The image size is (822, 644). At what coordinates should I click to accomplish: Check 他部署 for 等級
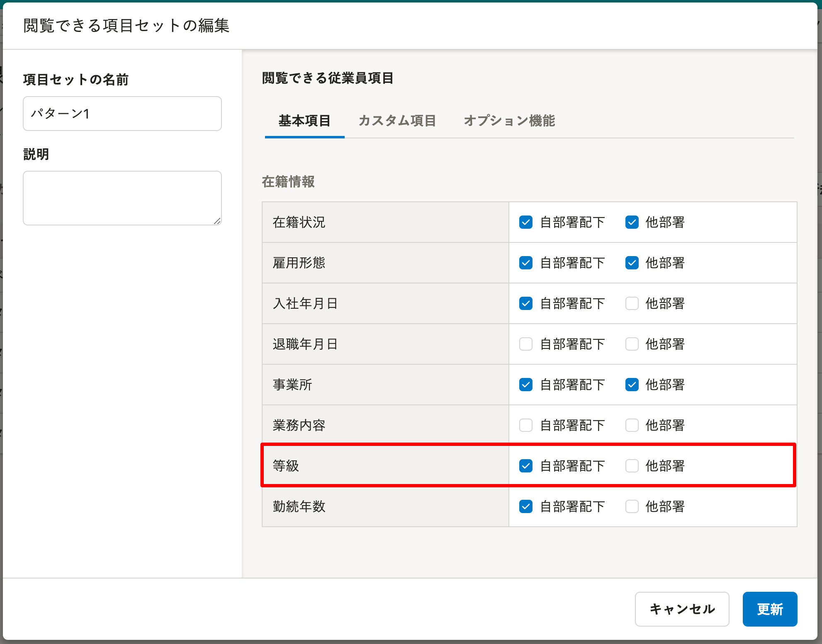632,466
